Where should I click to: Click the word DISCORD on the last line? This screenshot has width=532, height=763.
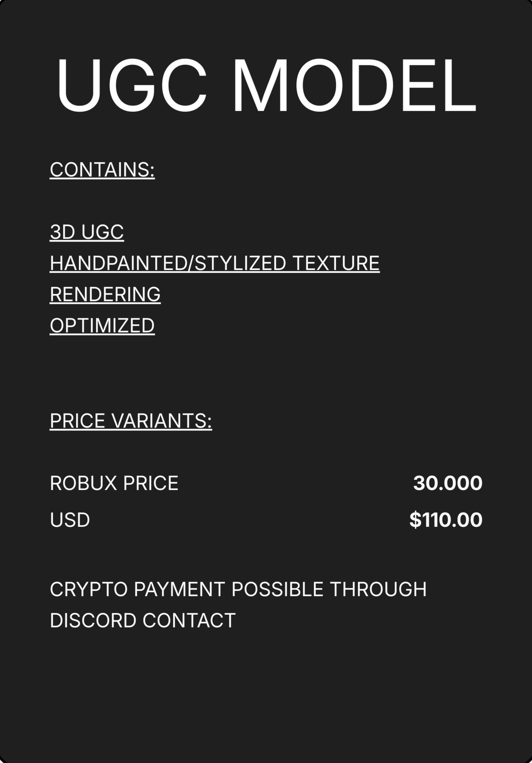93,620
